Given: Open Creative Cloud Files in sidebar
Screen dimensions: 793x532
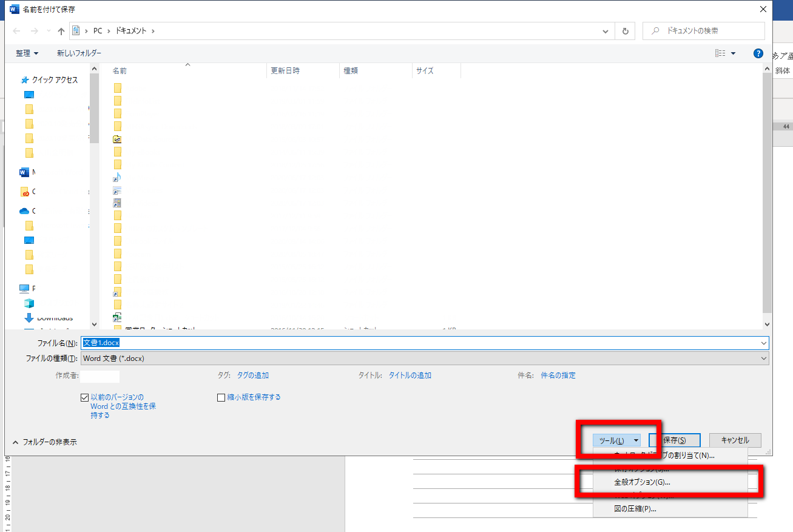Looking at the screenshot, I should (25, 192).
